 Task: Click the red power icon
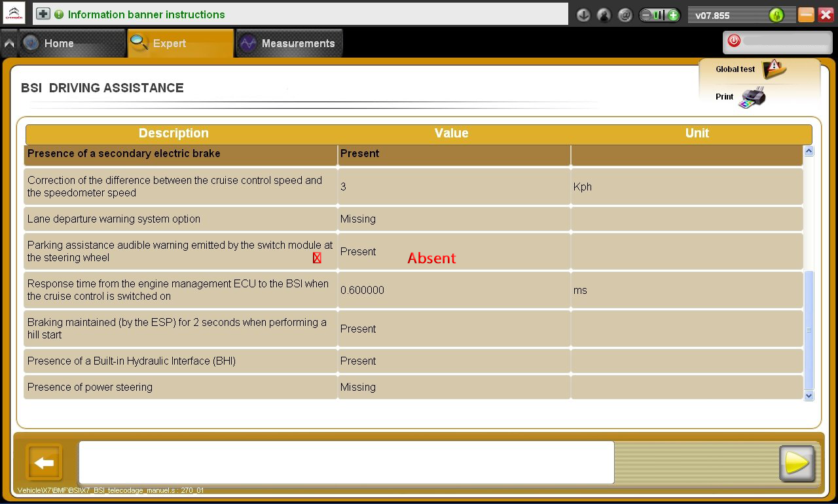tap(734, 41)
